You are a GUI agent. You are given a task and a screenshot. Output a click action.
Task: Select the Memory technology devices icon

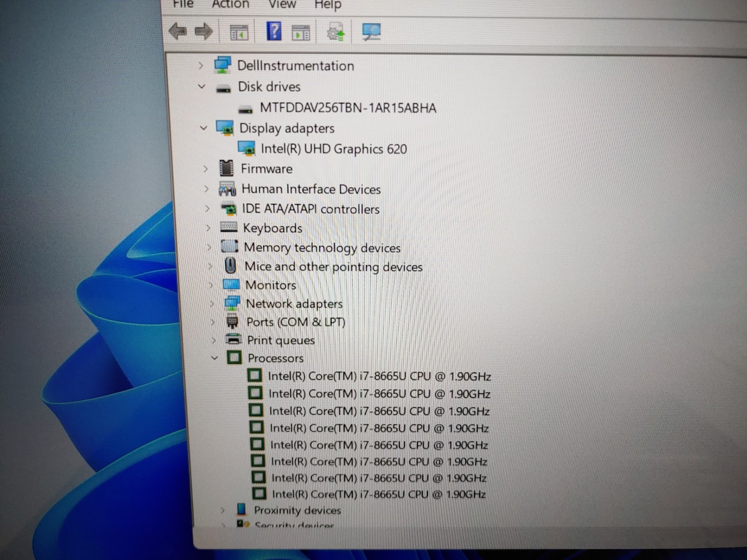tap(230, 246)
